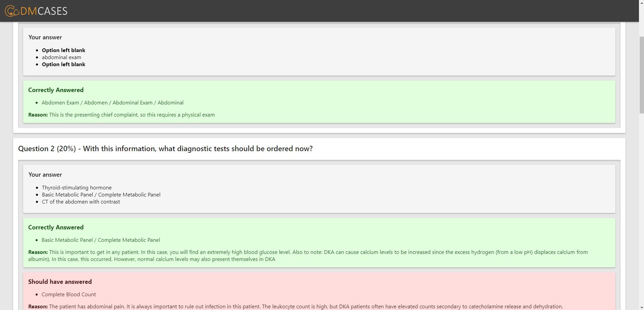This screenshot has width=644, height=310.
Task: Select the 'abdominal exam' answer item
Action: pos(61,57)
